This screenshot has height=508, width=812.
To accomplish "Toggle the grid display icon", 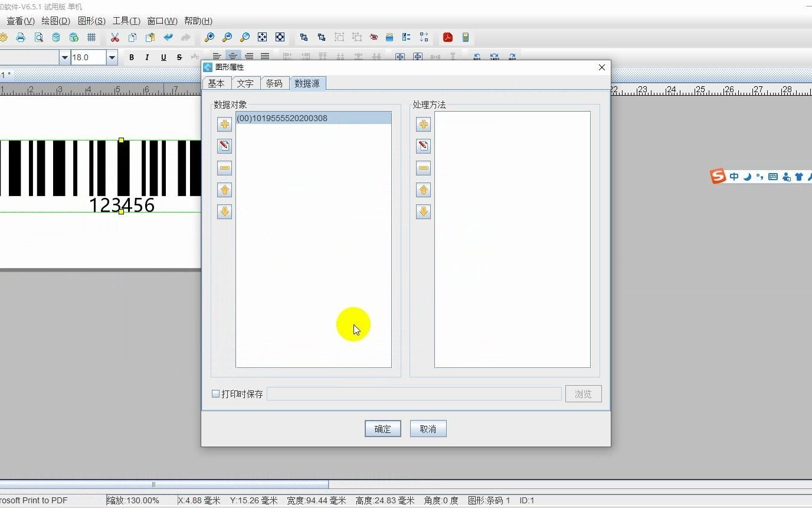I will tap(91, 37).
